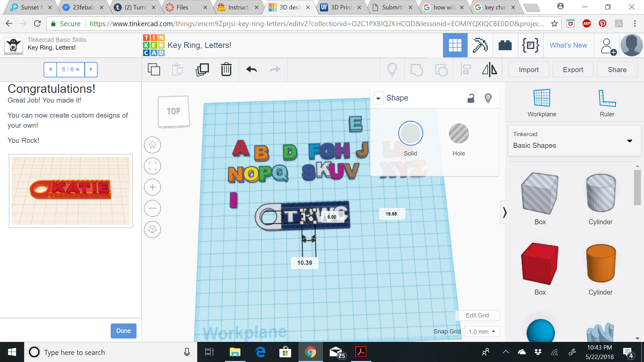The width and height of the screenshot is (644, 362).
Task: Click the KATIE key ring preview image
Action: coord(71,191)
